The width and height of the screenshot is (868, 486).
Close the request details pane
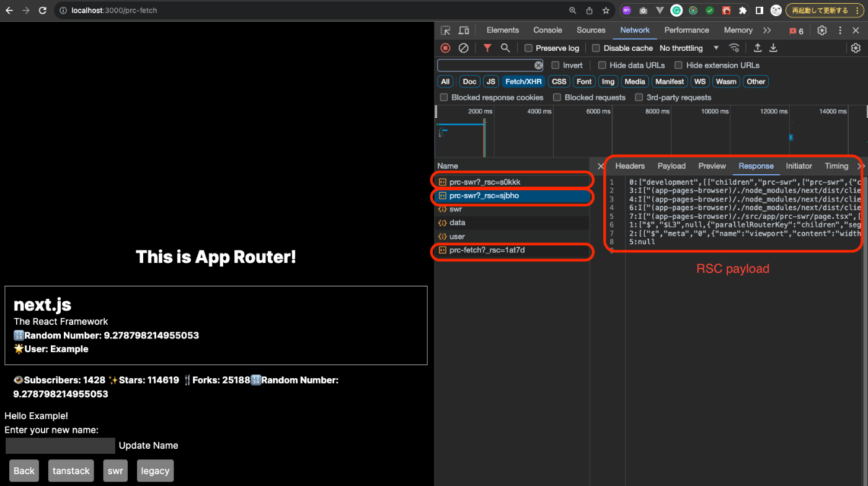(x=600, y=166)
